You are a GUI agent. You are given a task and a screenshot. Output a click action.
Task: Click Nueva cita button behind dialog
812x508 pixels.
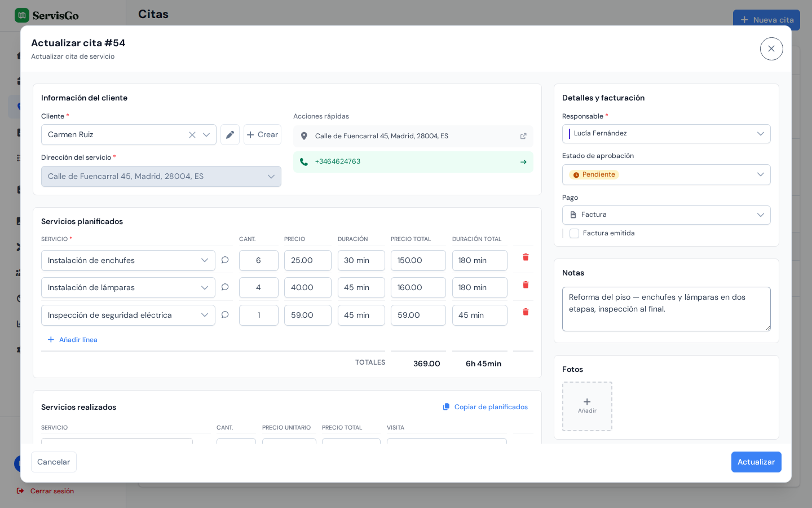[766, 20]
